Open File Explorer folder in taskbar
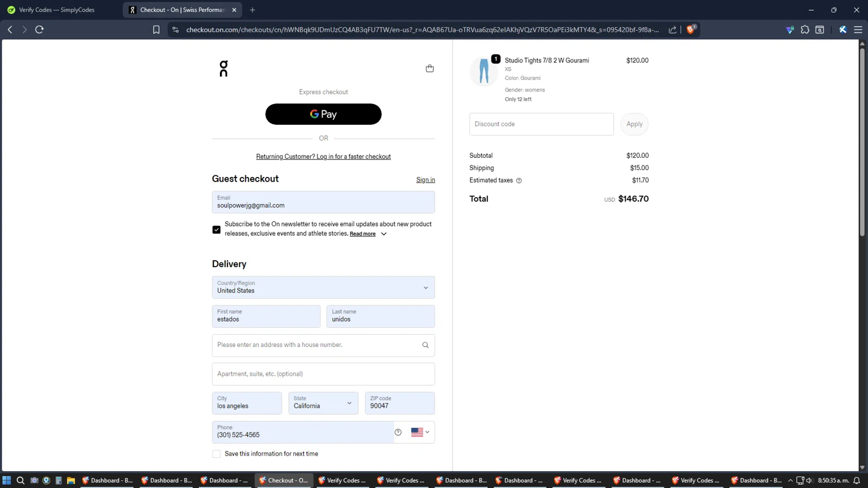The image size is (868, 488). pos(71,480)
